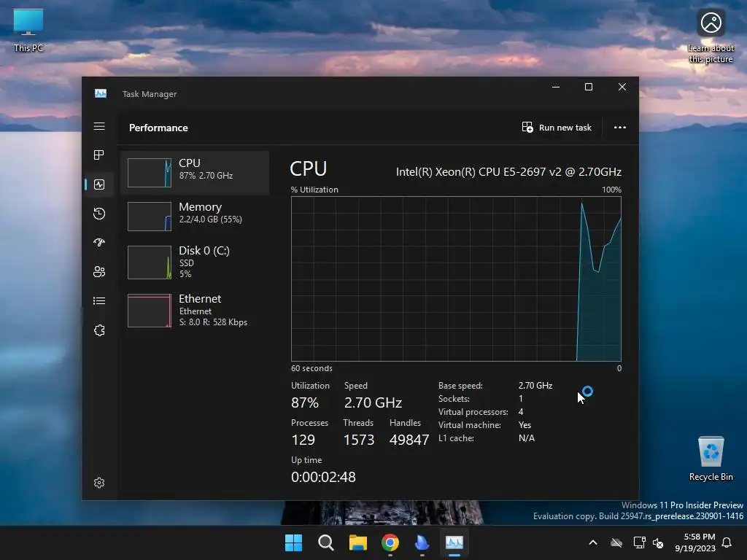Viewport: 747px width, 560px height.
Task: Select Memory in performance list
Action: pos(195,216)
